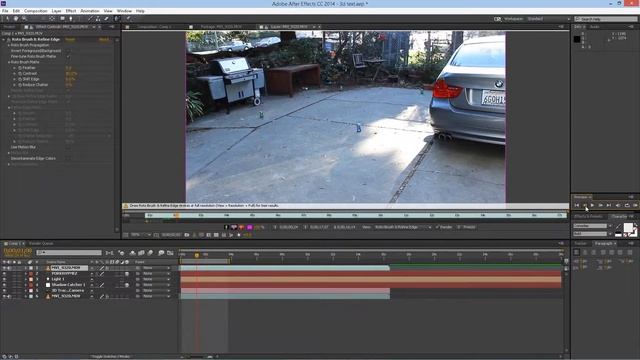Select the Hand tool
Screen dimensions: 640x360
click(x=16, y=18)
